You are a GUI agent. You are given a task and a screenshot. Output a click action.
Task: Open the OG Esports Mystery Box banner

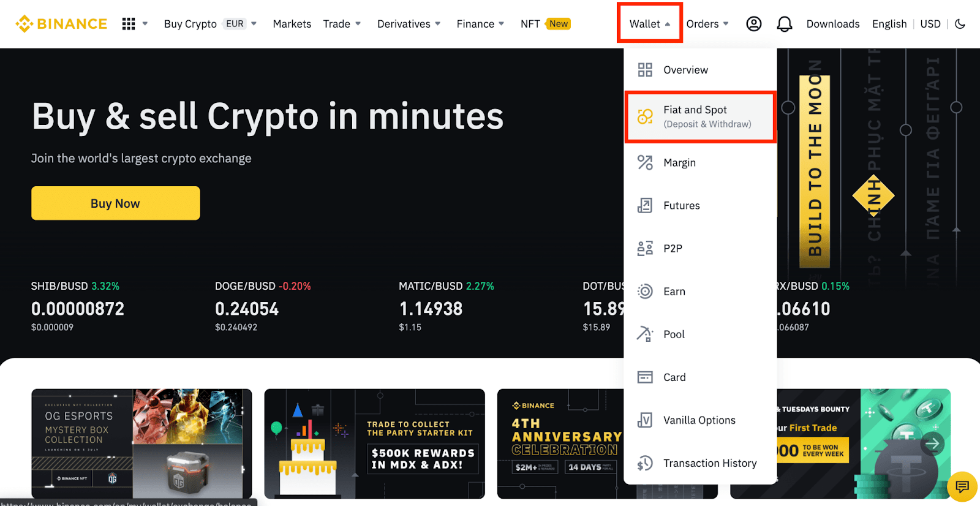click(141, 444)
